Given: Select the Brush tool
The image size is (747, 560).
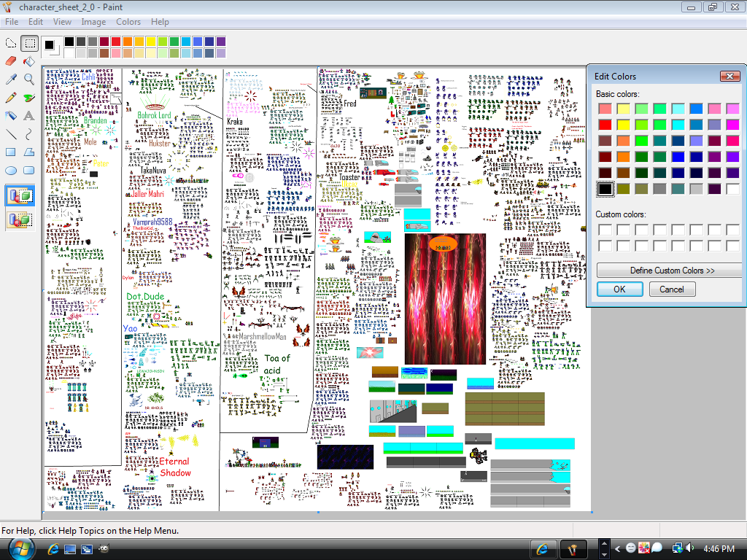Looking at the screenshot, I should 28,96.
